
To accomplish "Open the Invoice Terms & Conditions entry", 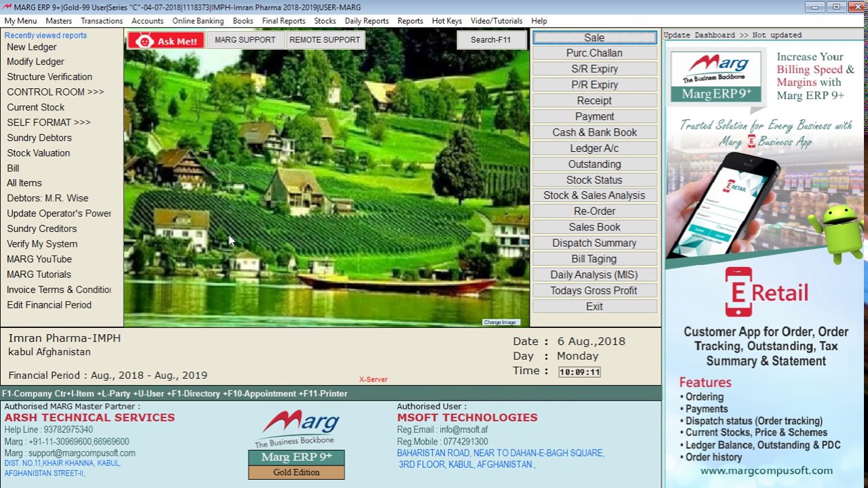I will 59,289.
